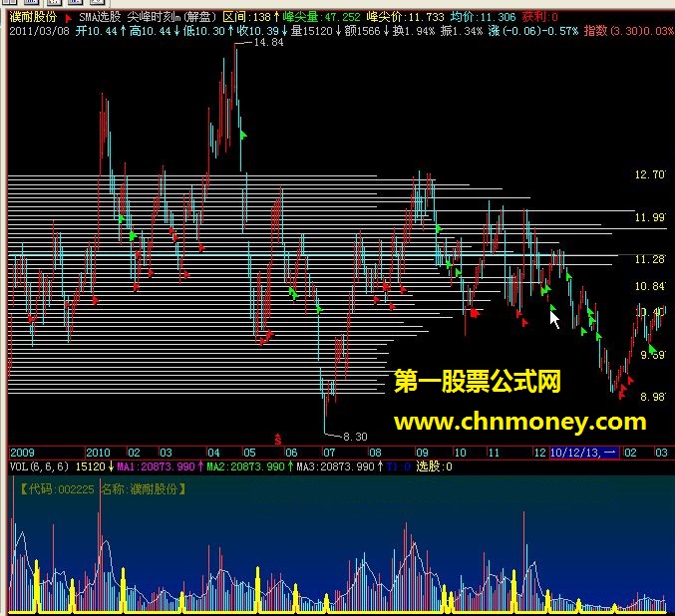Jump to month 09 on date axis
This screenshot has width=675, height=616.
tap(423, 453)
